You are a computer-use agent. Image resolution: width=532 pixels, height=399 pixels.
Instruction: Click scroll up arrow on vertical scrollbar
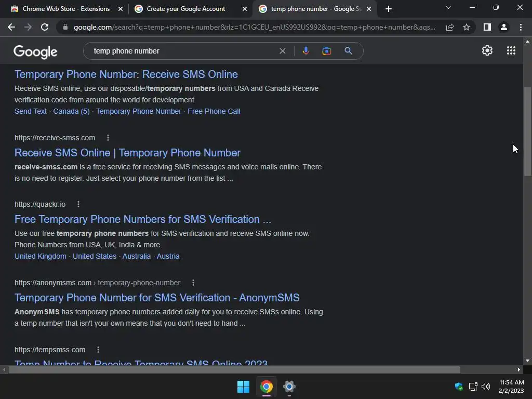click(527, 42)
